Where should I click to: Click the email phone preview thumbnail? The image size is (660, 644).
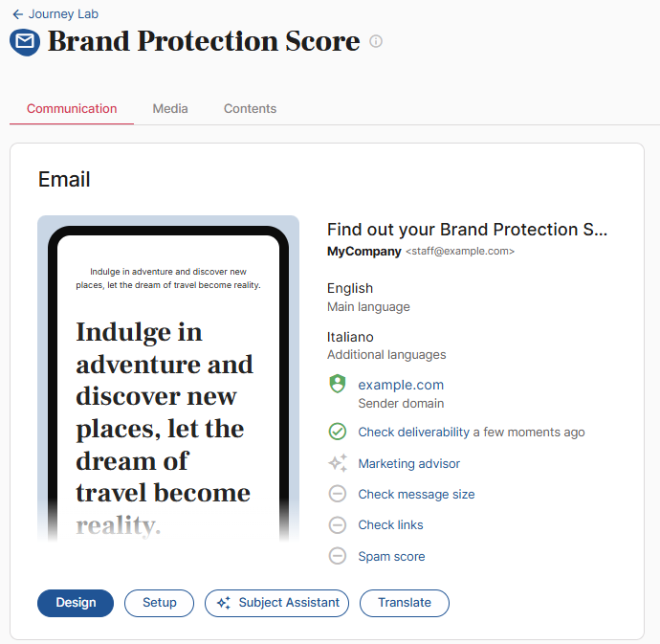[x=168, y=378]
